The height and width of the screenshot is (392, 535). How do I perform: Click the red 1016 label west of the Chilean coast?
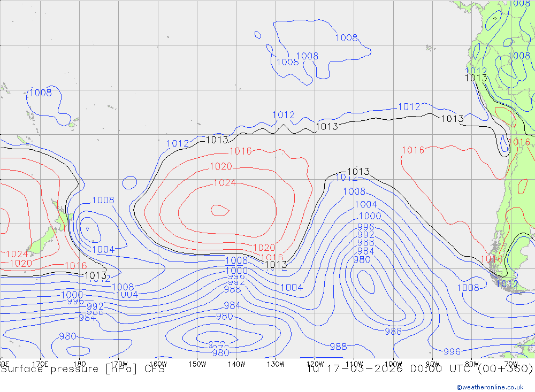coord(413,150)
